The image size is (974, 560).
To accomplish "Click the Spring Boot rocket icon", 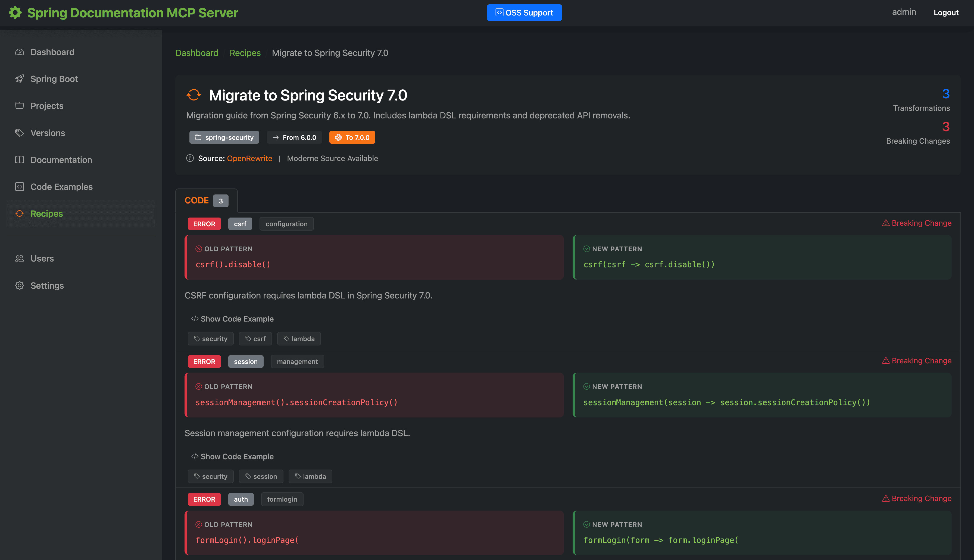I will [20, 79].
